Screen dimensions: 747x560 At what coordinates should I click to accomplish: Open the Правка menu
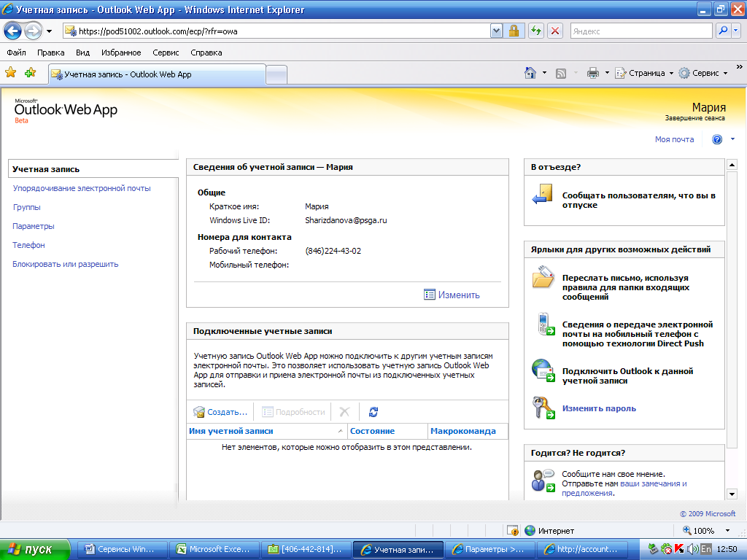point(51,52)
